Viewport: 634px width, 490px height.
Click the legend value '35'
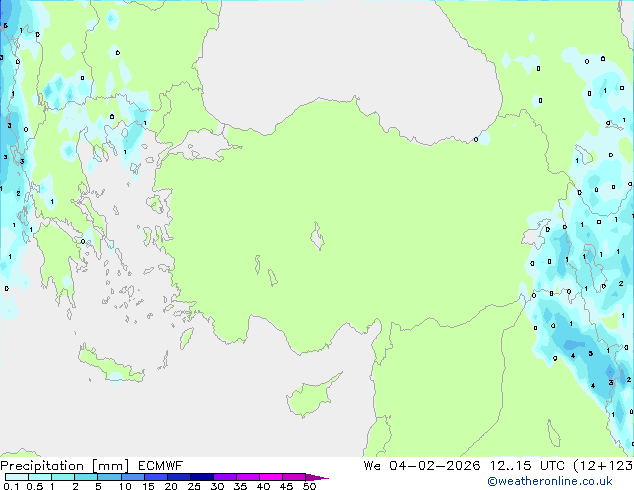[240, 486]
